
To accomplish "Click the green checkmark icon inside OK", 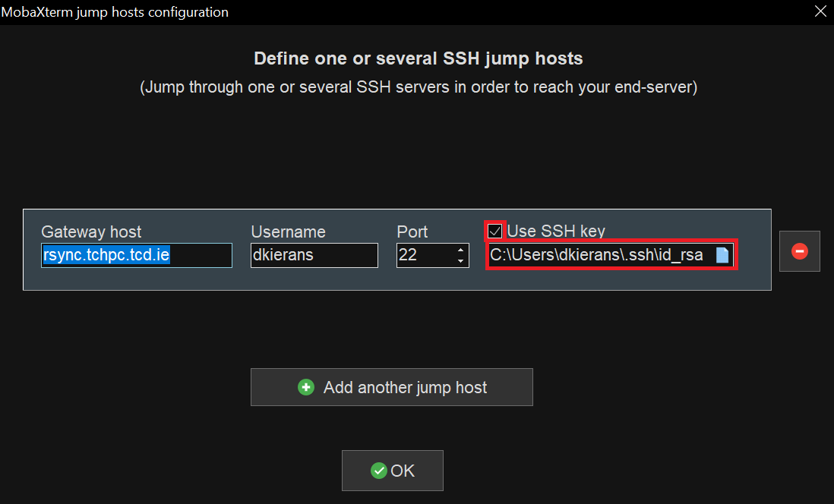I will coord(379,471).
